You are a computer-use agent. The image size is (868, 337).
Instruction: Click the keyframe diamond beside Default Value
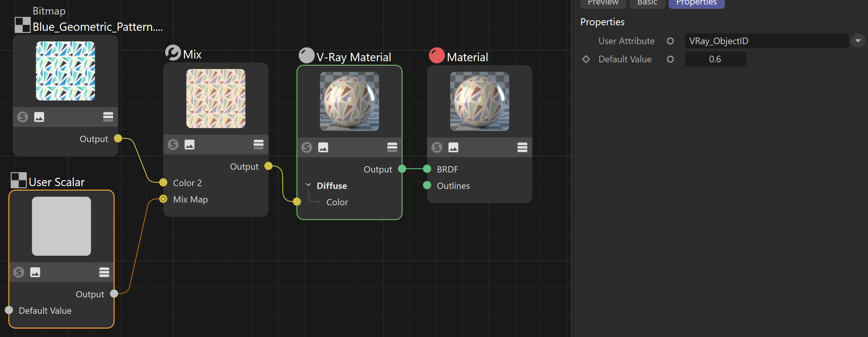pos(586,59)
